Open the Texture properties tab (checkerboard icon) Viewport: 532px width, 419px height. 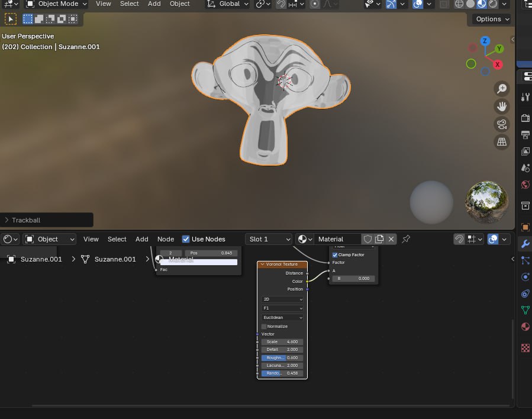[x=525, y=348]
